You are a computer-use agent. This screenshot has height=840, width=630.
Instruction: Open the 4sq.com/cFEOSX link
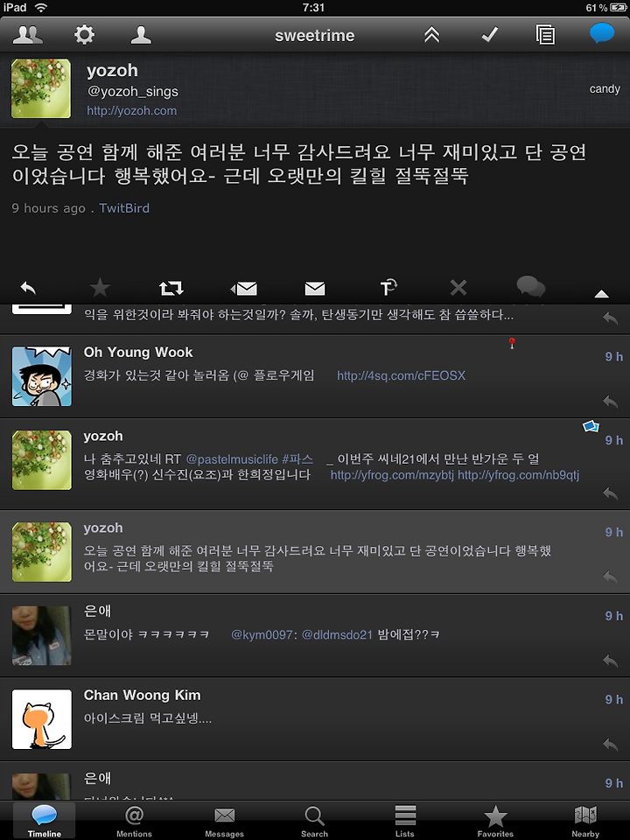tap(401, 375)
